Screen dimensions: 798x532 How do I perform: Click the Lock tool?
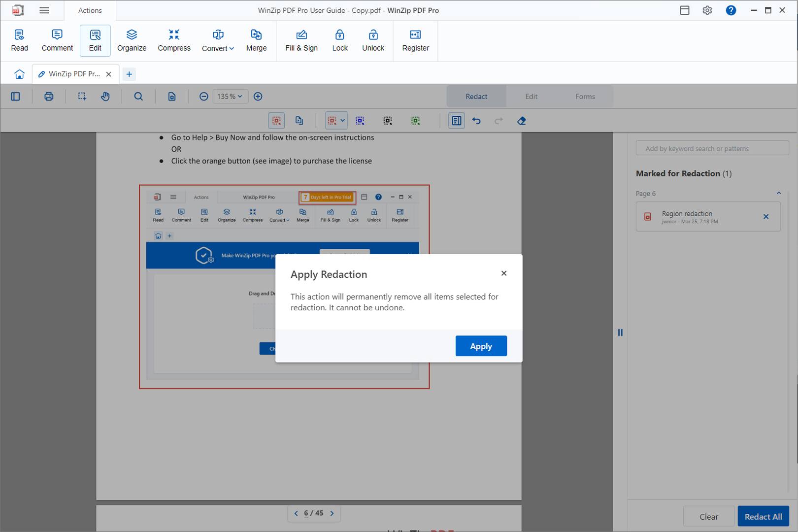(340, 40)
